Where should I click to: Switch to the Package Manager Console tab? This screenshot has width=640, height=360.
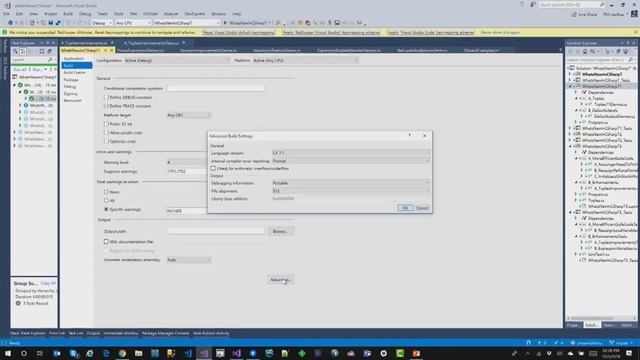pyautogui.click(x=165, y=333)
